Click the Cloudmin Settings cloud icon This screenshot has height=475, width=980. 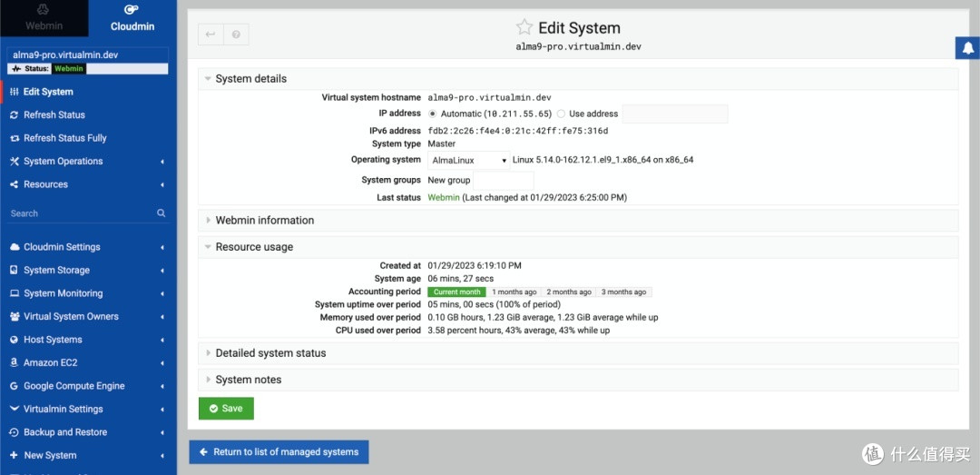click(x=15, y=246)
